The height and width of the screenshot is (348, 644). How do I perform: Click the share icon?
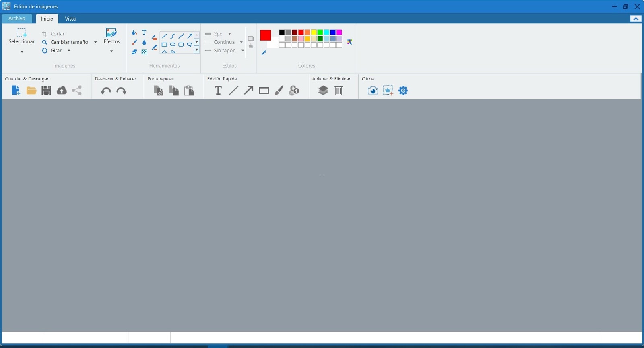[77, 91]
